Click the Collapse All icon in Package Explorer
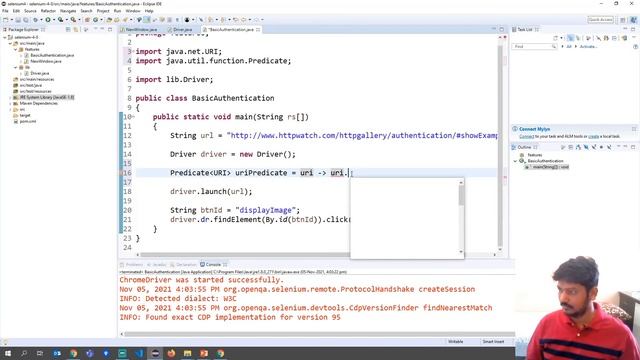This screenshot has width=640, height=360. [68, 29]
